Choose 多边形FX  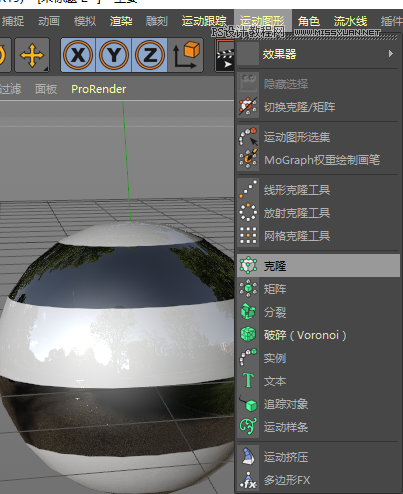pos(318,480)
